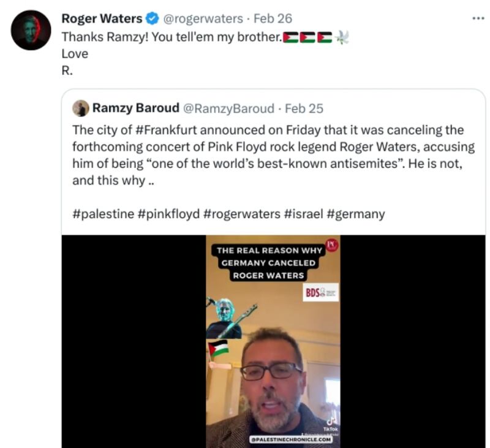Open @rogerwaters handle link
This screenshot has width=490, height=448.
click(203, 19)
